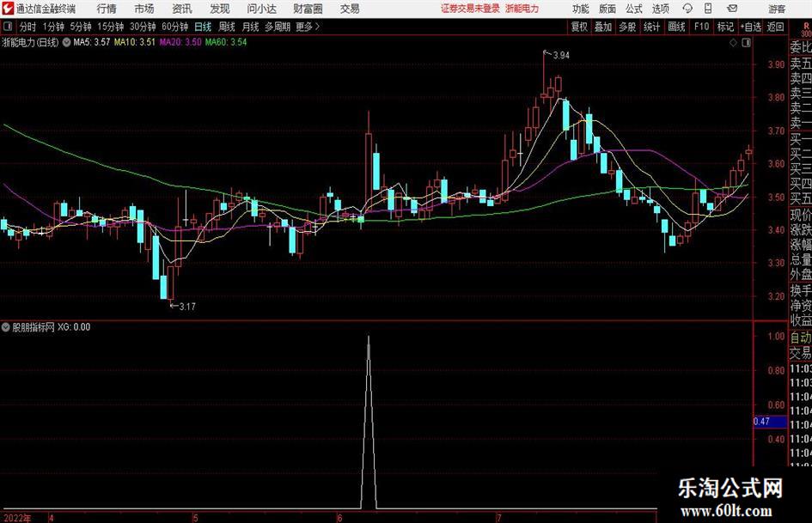This screenshot has width=812, height=523.
Task: Switch to 分时 chart period
Action: [27, 27]
